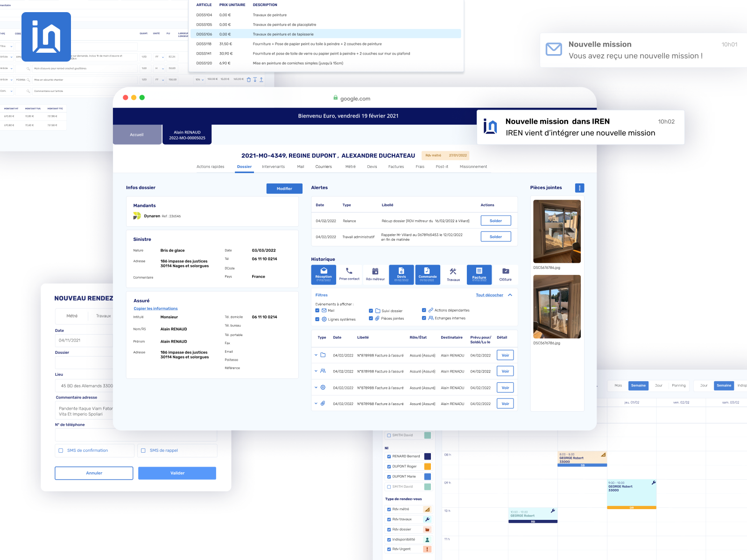
Task: Click the Rdv métré triangle legend icon
Action: click(x=427, y=510)
